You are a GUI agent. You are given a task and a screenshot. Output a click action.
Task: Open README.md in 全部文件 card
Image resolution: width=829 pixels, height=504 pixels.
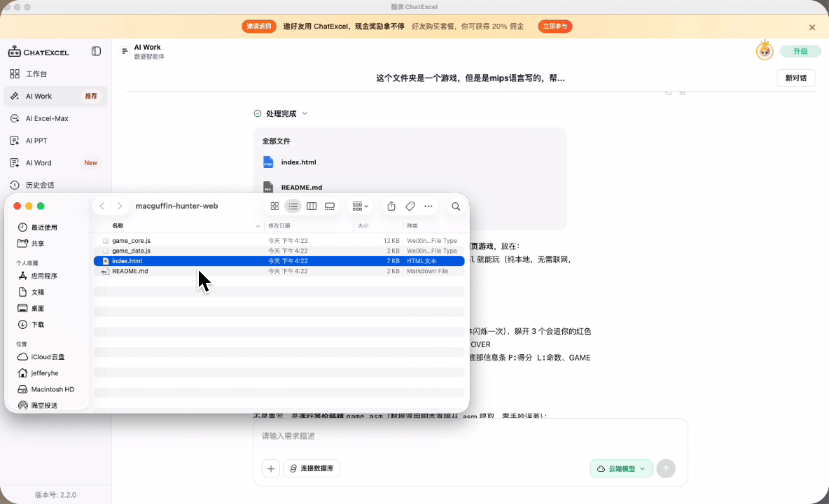pyautogui.click(x=293, y=187)
